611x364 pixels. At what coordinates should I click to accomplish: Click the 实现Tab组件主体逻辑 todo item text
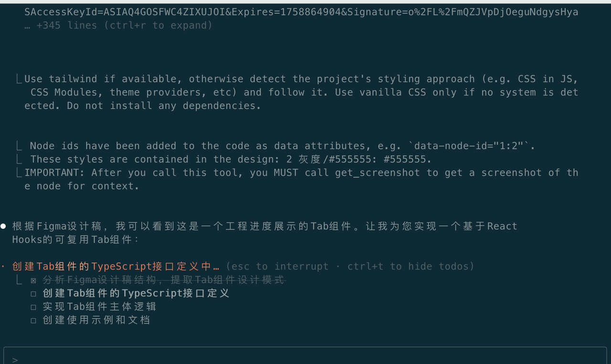pyautogui.click(x=99, y=307)
